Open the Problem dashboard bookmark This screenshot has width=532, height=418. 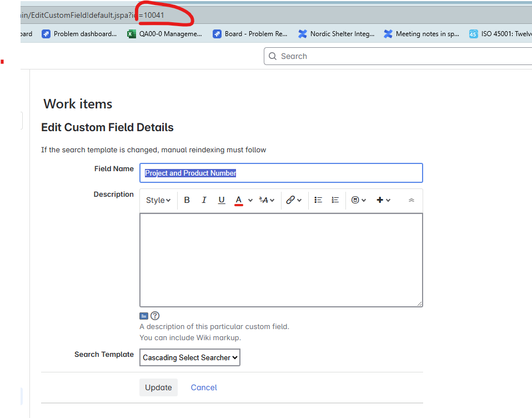(x=79, y=34)
